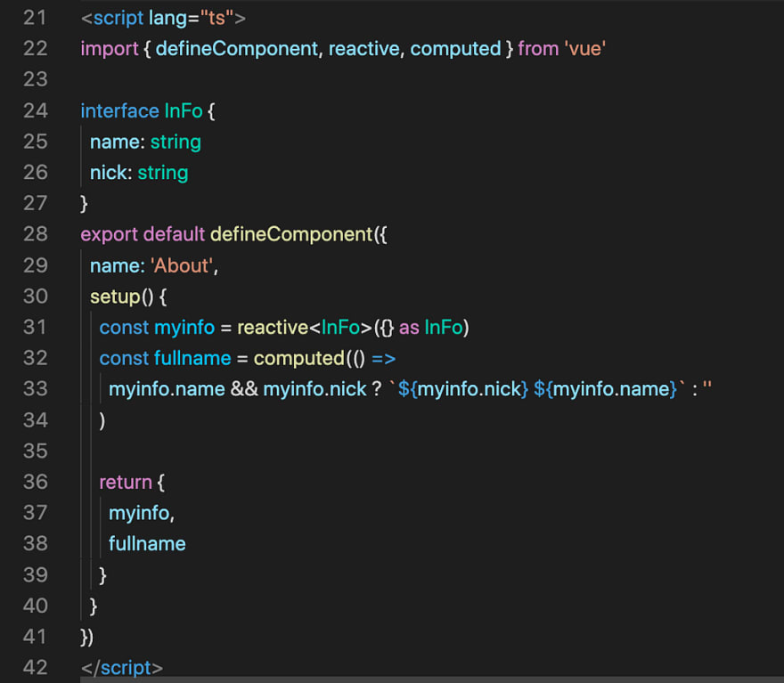Click the "ts" lang attribute value
This screenshot has width=784, height=683.
coord(216,19)
